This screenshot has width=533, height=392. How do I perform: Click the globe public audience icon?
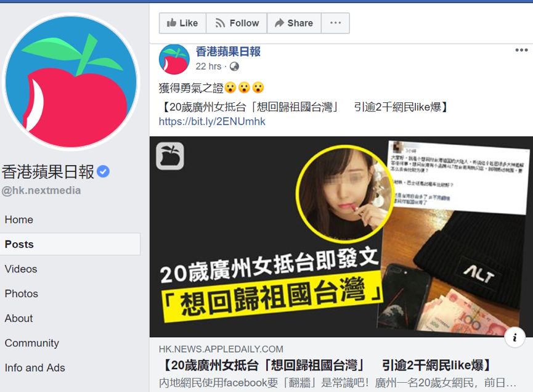pos(234,67)
